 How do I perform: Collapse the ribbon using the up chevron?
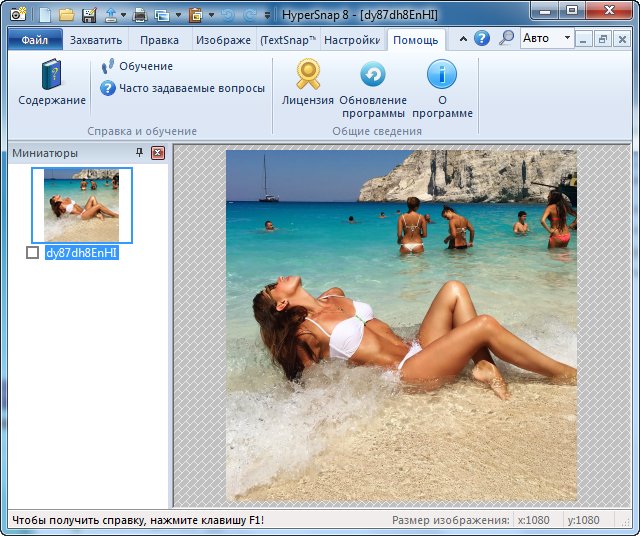[463, 38]
